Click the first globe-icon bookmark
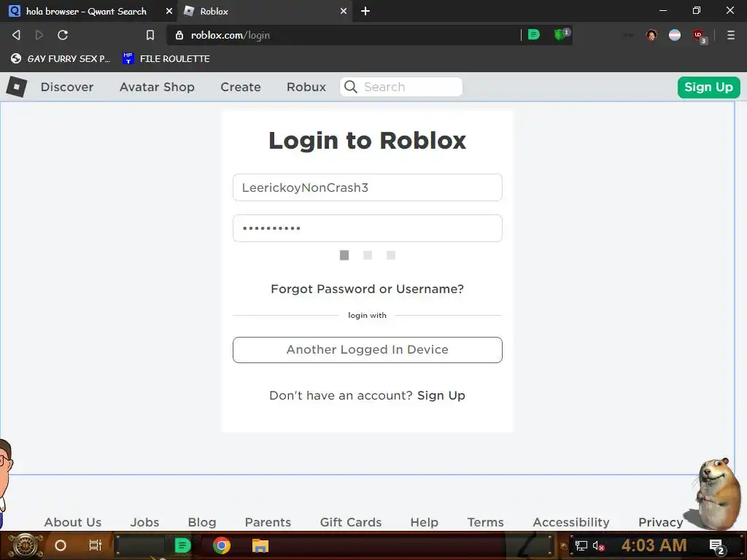Viewport: 747px width, 560px height. tap(61, 58)
